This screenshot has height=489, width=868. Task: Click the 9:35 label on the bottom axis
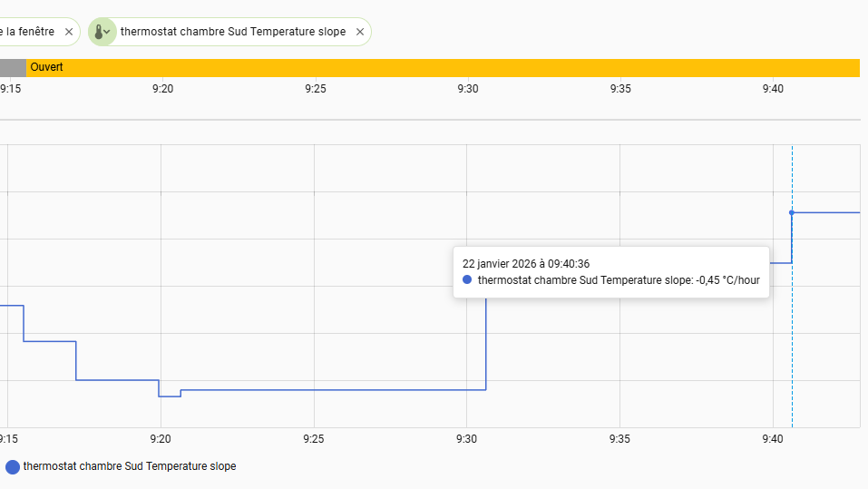point(619,439)
